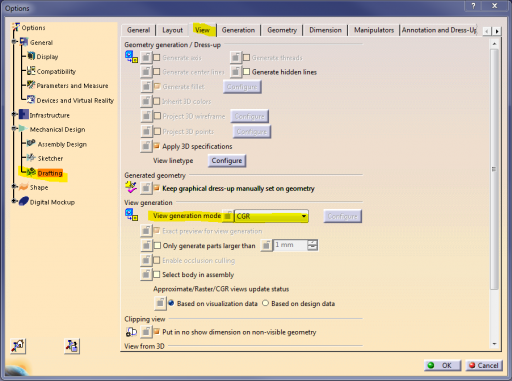Click Configure next to View generation mode
The image size is (512, 381).
(342, 216)
